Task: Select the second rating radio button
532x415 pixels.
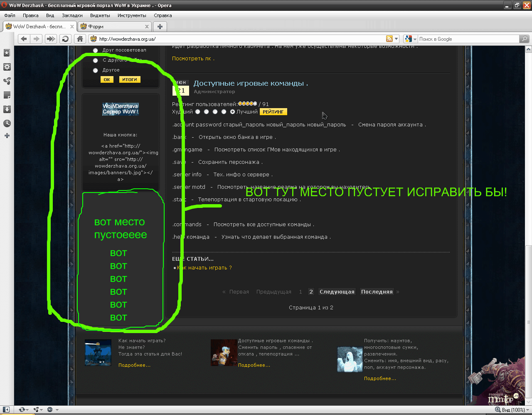Action: [207, 111]
